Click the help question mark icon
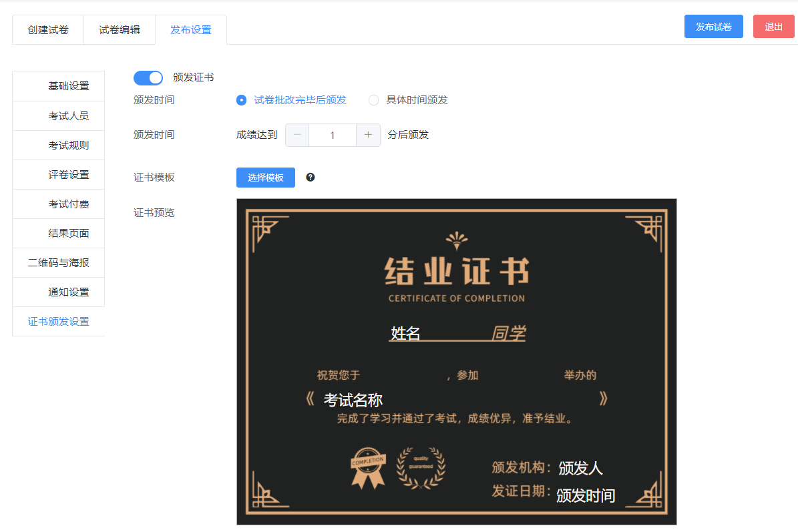Screen dimensions: 798x532 [311, 177]
